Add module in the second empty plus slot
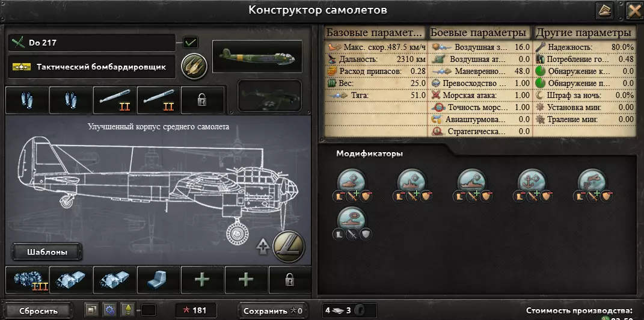Viewport: 644px width, 320px height. pos(246,280)
